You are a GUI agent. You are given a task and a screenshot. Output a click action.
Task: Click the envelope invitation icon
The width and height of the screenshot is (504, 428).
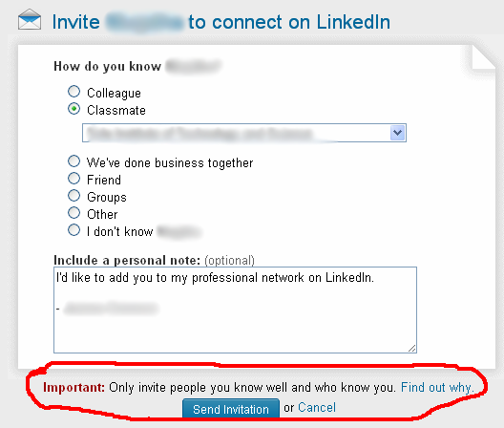pos(30,20)
